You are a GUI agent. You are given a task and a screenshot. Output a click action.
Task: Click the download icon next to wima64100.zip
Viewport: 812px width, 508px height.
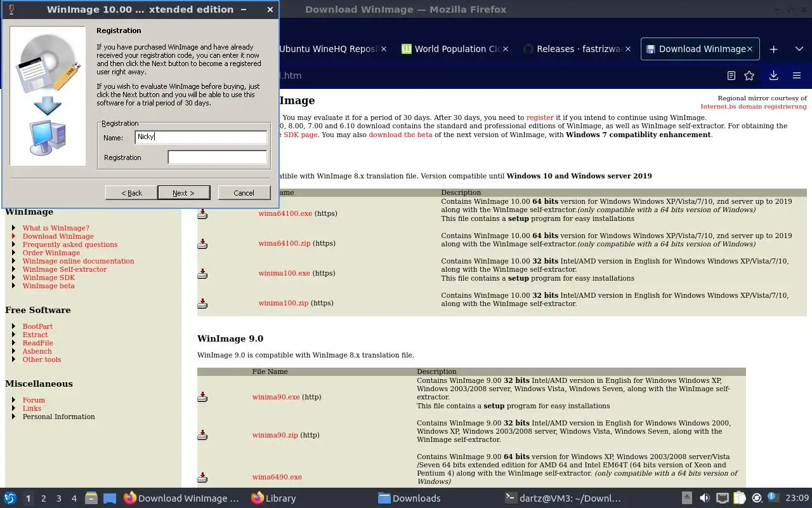pyautogui.click(x=202, y=244)
